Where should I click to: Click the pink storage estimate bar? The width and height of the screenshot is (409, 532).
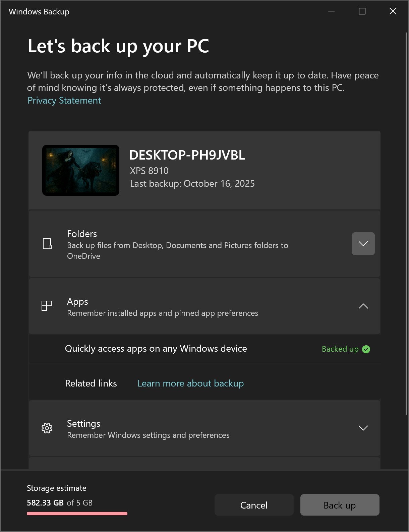click(77, 514)
